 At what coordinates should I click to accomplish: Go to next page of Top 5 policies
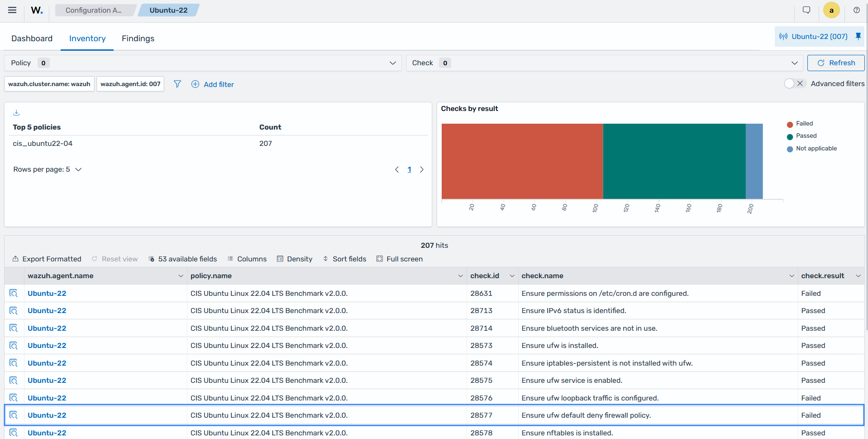pyautogui.click(x=422, y=169)
